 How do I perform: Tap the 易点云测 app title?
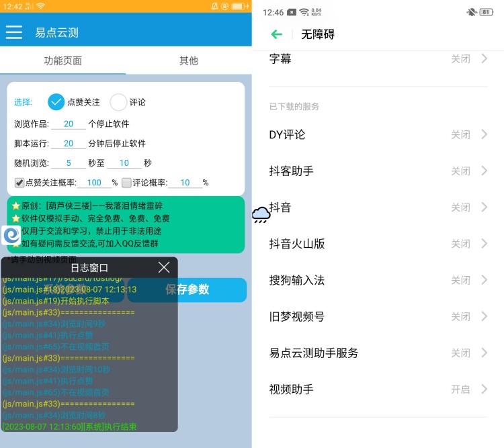coord(56,32)
